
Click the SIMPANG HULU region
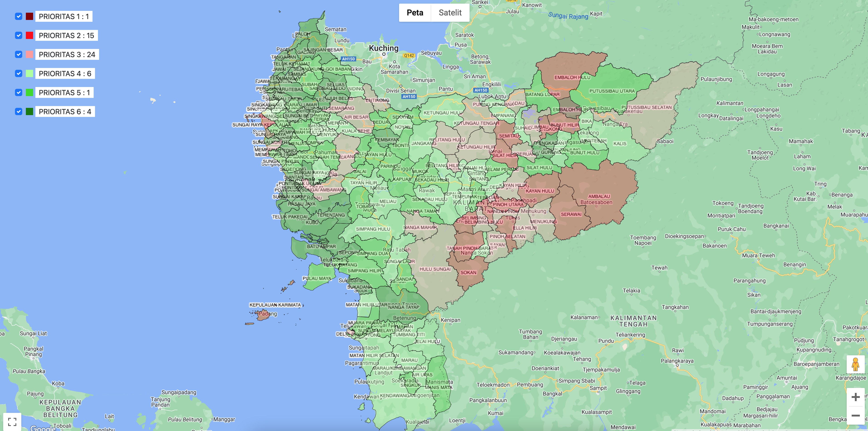(x=373, y=229)
